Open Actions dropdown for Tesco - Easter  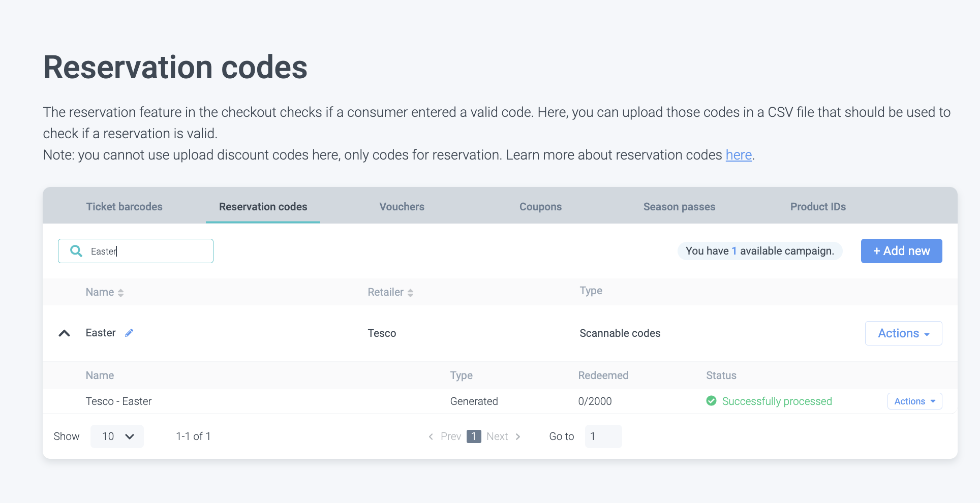pyautogui.click(x=914, y=401)
